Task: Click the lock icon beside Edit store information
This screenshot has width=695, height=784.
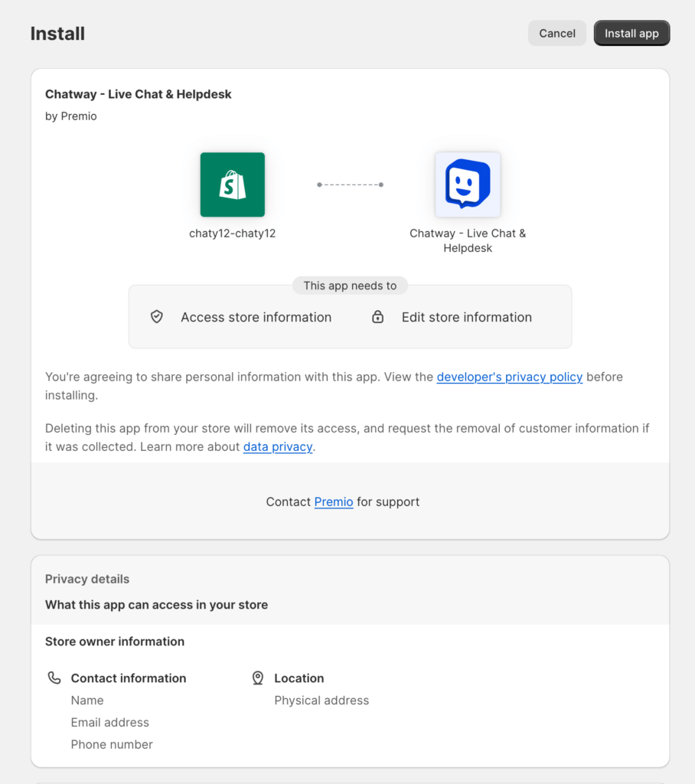Action: [378, 316]
